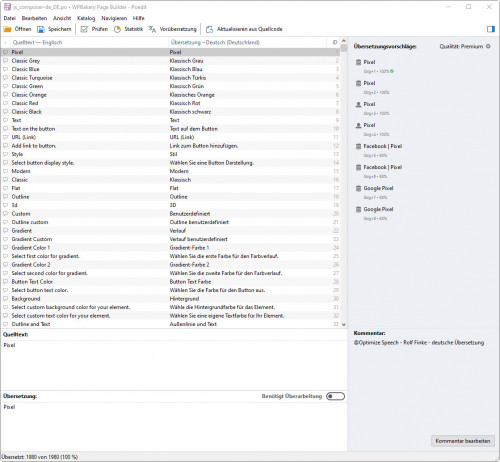Open the Statistik pie chart icon
This screenshot has height=462, width=500.
(x=117, y=29)
